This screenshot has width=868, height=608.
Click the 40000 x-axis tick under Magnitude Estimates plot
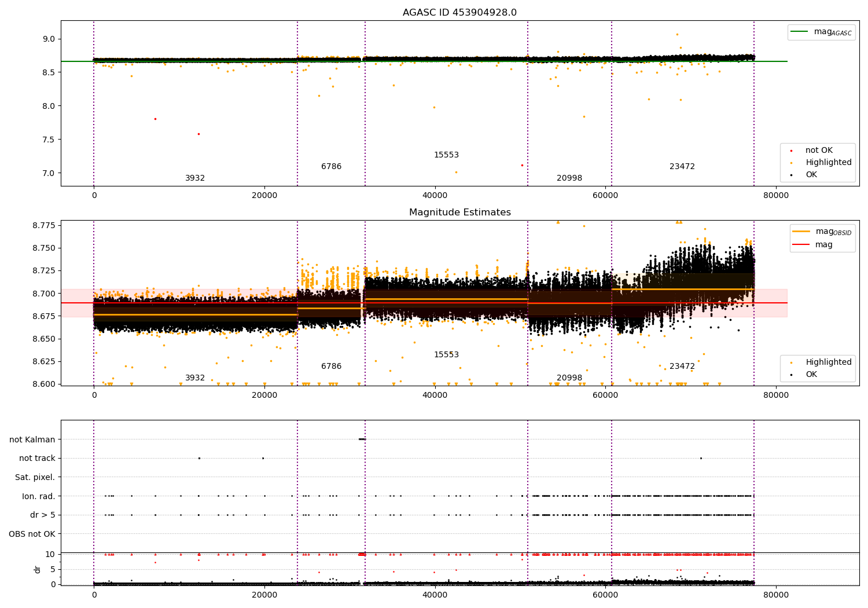(x=435, y=395)
